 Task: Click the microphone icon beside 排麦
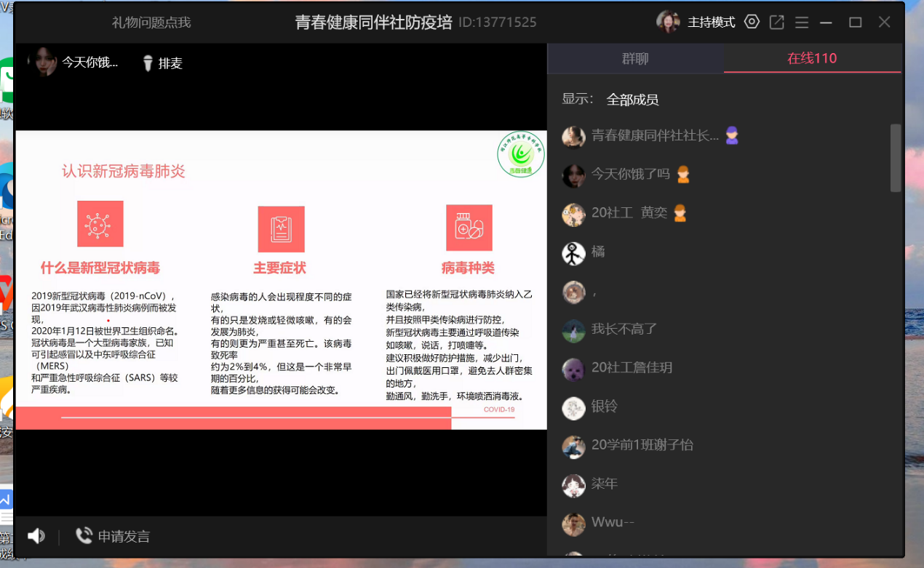[x=148, y=63]
